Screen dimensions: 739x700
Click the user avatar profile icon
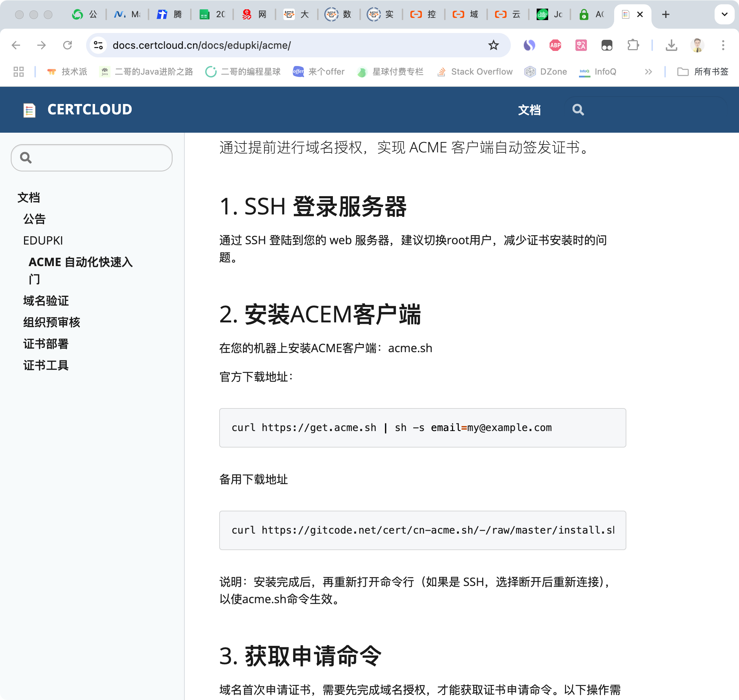coord(697,45)
